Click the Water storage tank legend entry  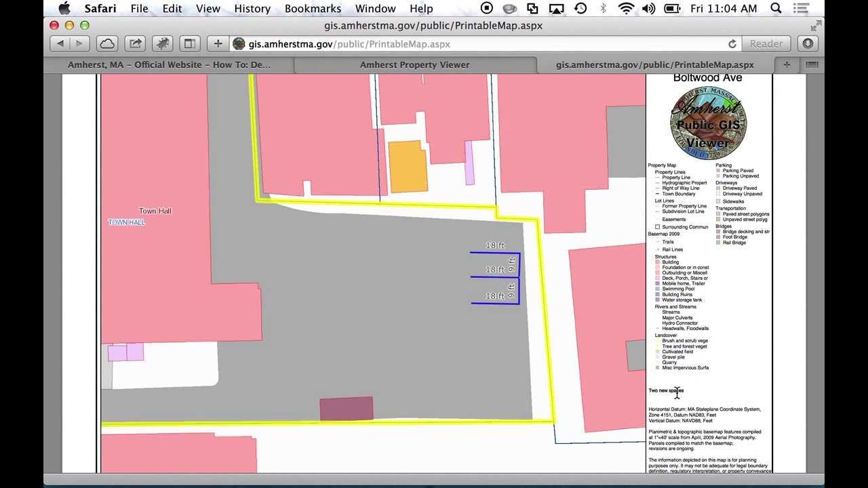[682, 300]
